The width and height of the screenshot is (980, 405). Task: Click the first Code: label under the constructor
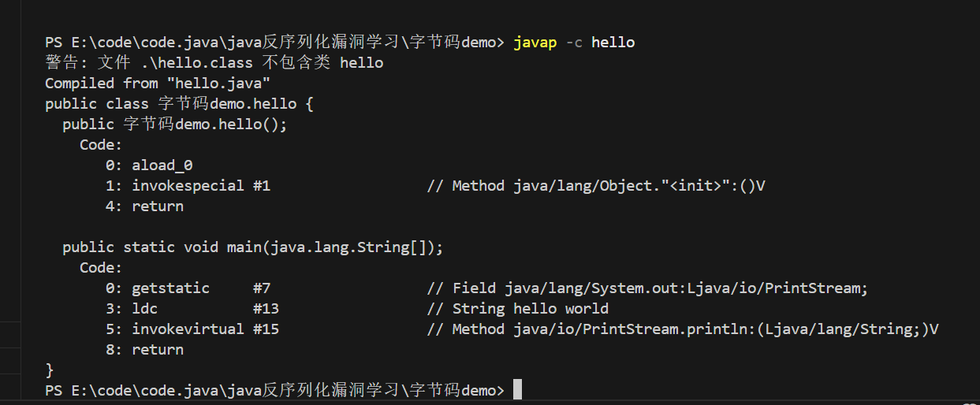[101, 145]
